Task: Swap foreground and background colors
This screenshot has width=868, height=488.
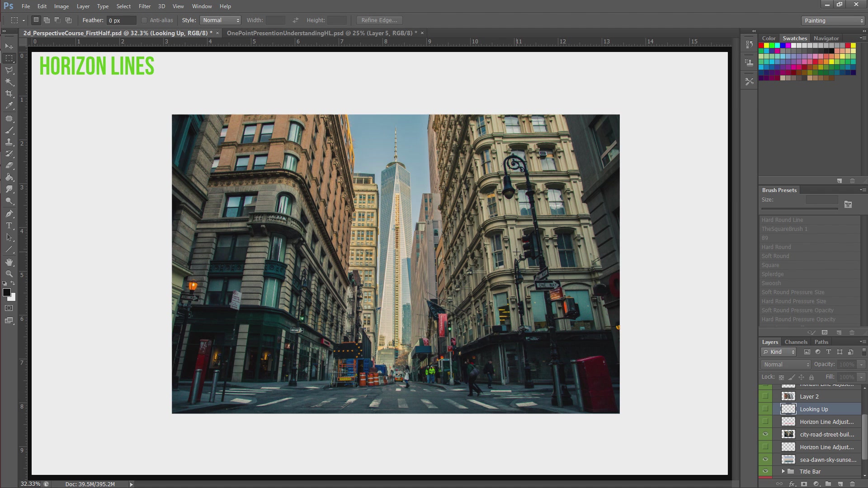Action: [13, 283]
